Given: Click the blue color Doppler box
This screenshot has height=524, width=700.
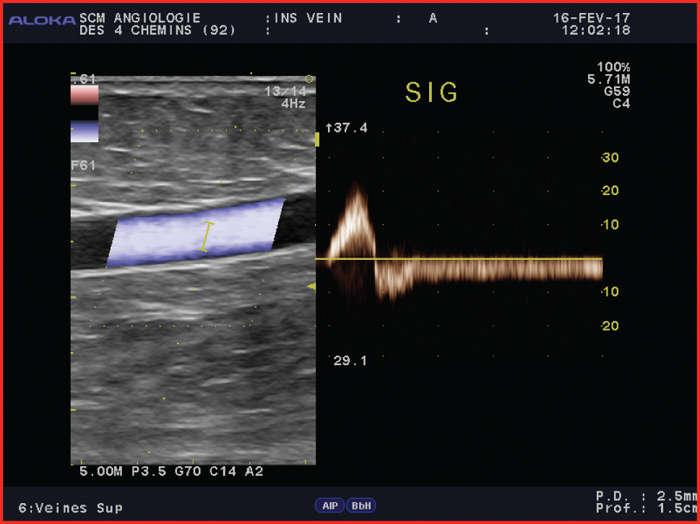Looking at the screenshot, I should (196, 233).
